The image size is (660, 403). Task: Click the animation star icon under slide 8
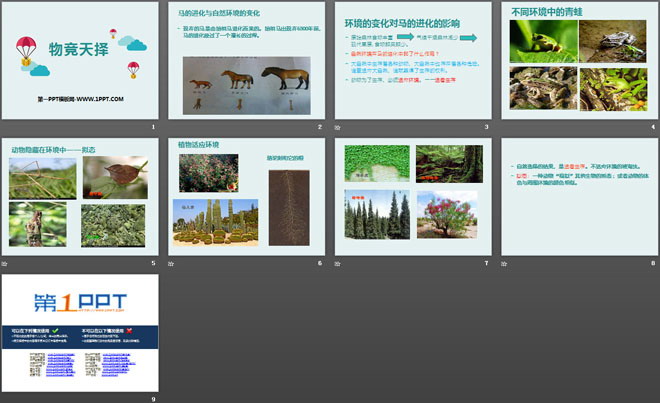[x=504, y=264]
